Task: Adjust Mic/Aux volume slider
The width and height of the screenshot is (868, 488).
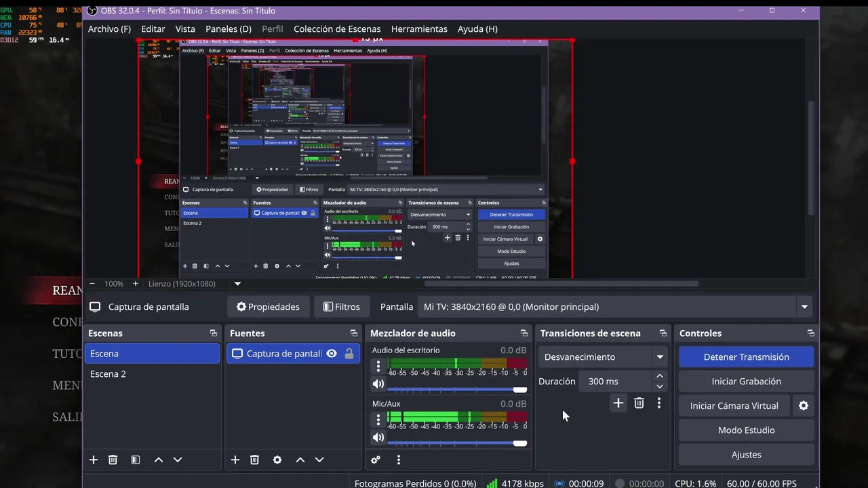Action: click(457, 443)
